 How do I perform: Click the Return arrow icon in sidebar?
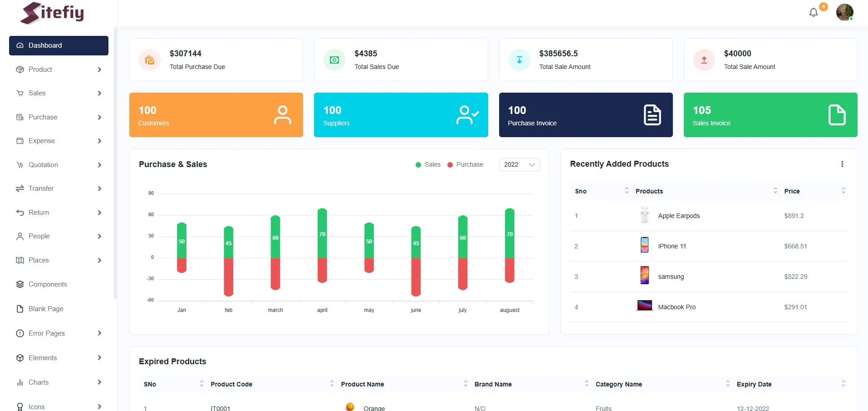20,213
